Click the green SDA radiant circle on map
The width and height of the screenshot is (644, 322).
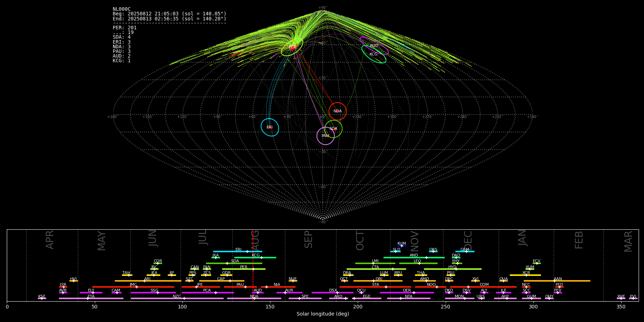pos(333,129)
